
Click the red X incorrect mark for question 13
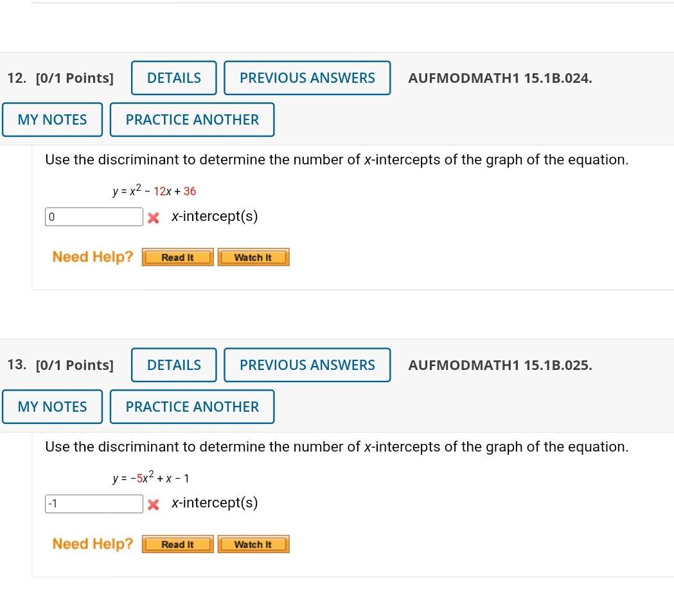(x=153, y=504)
